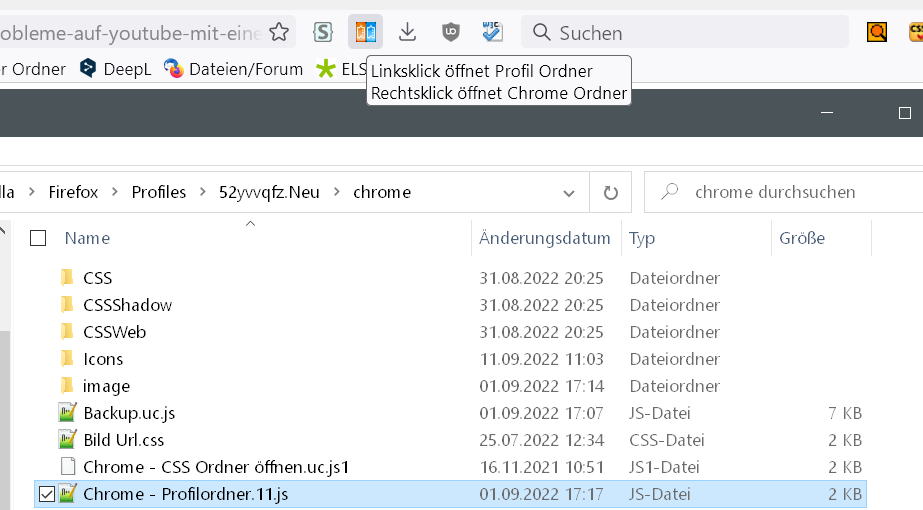Expand the chevron after Firefox breadcrumb
This screenshot has height=510, width=923.
(115, 192)
